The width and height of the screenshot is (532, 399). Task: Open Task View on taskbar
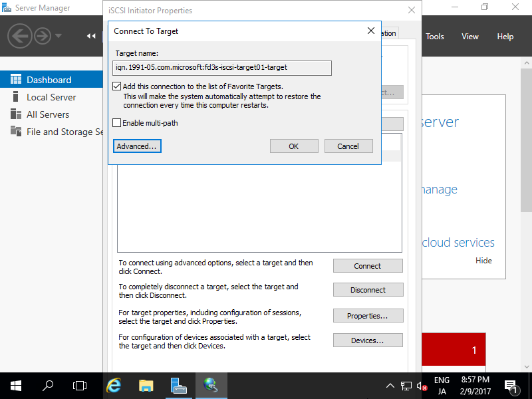click(80, 386)
